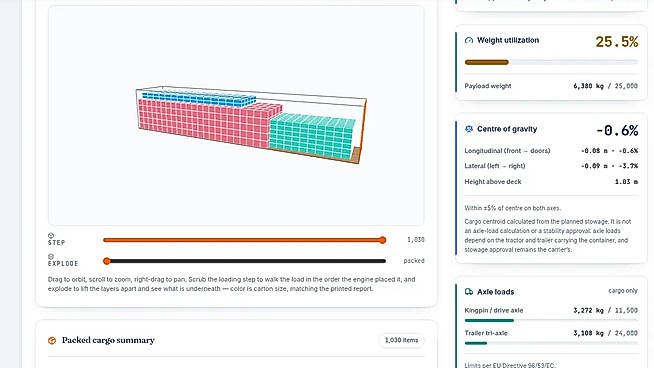The height and width of the screenshot is (368, 654).
Task: Click the '-0.6%' centre of gravity value
Action: (617, 131)
